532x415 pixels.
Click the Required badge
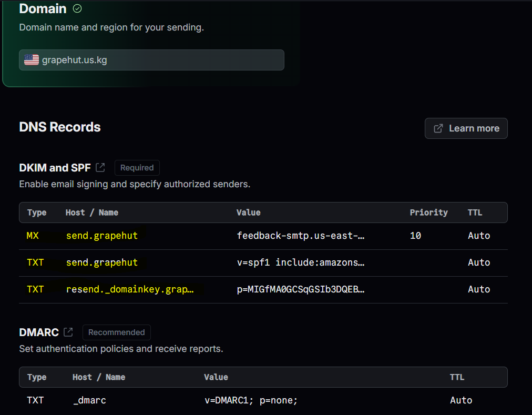point(137,168)
